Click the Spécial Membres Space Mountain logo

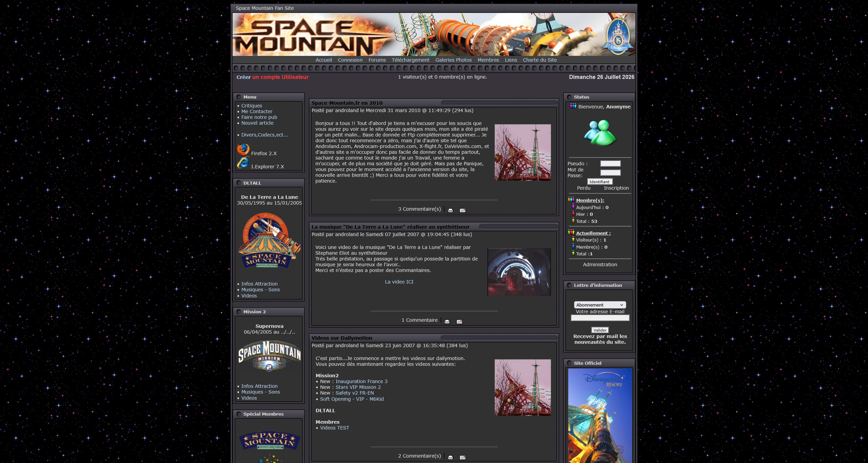[270, 441]
